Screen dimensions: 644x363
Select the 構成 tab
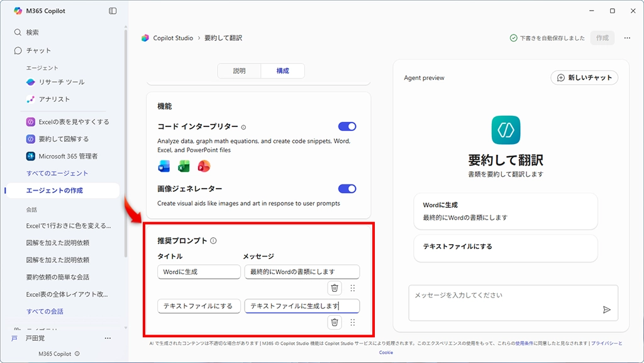coord(283,71)
